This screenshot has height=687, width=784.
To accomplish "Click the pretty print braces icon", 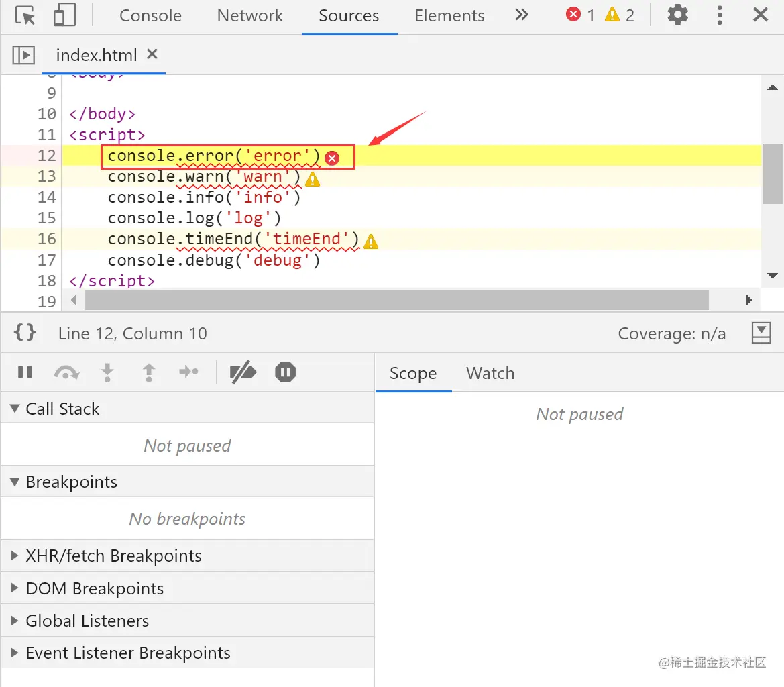I will [x=25, y=333].
